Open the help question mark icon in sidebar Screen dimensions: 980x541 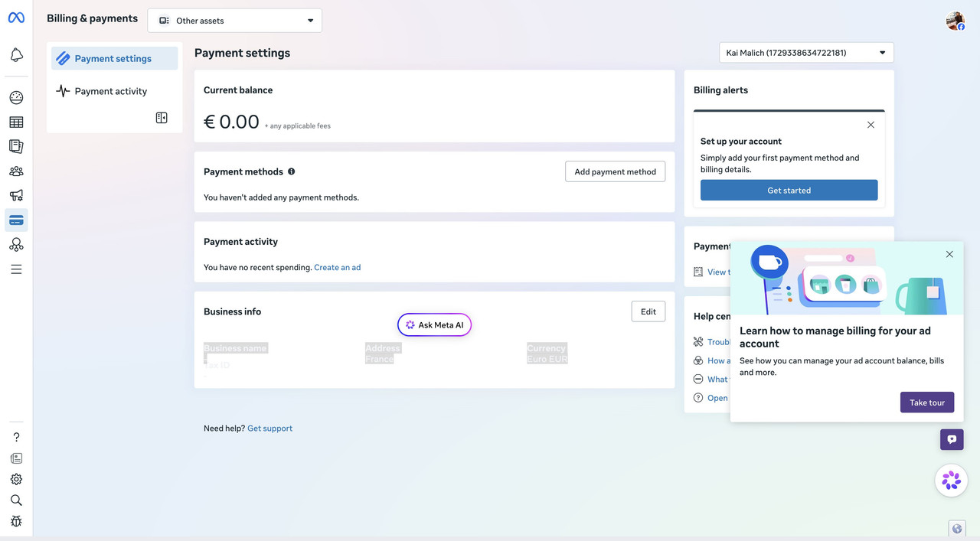pyautogui.click(x=16, y=438)
